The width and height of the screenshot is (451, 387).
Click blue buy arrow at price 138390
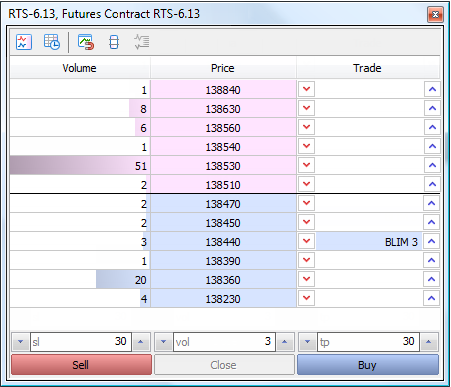[x=431, y=260]
